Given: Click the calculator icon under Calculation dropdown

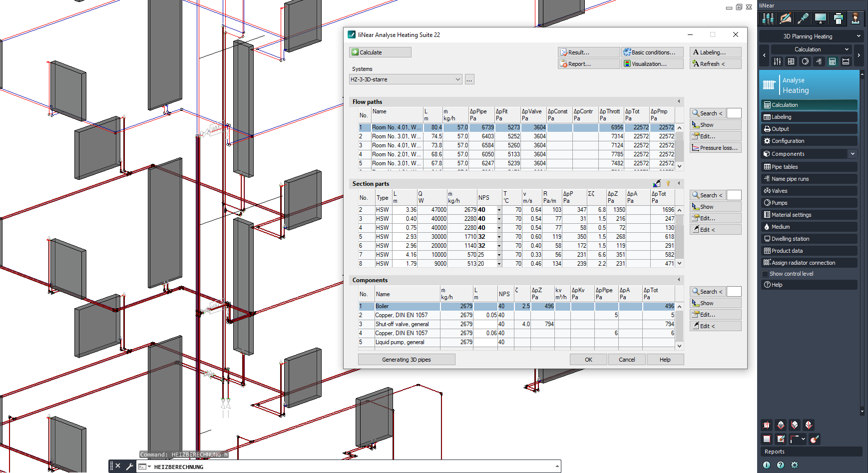Looking at the screenshot, I should 832,61.
